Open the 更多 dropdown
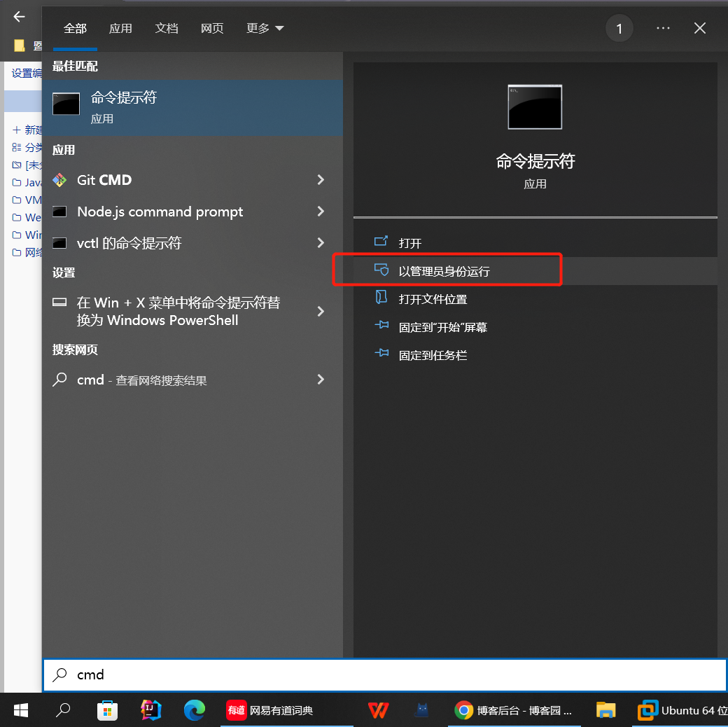This screenshot has height=727, width=728. (x=265, y=28)
